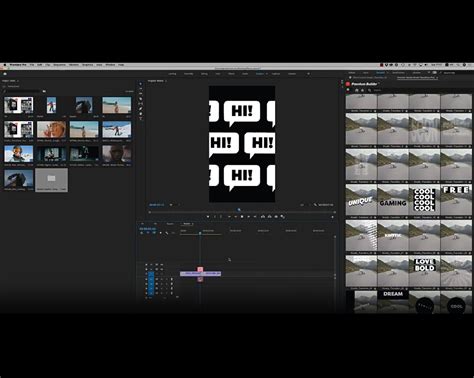Go to Out point in Program monitor
Viewport: 474px width, 378px height.
coord(255,217)
